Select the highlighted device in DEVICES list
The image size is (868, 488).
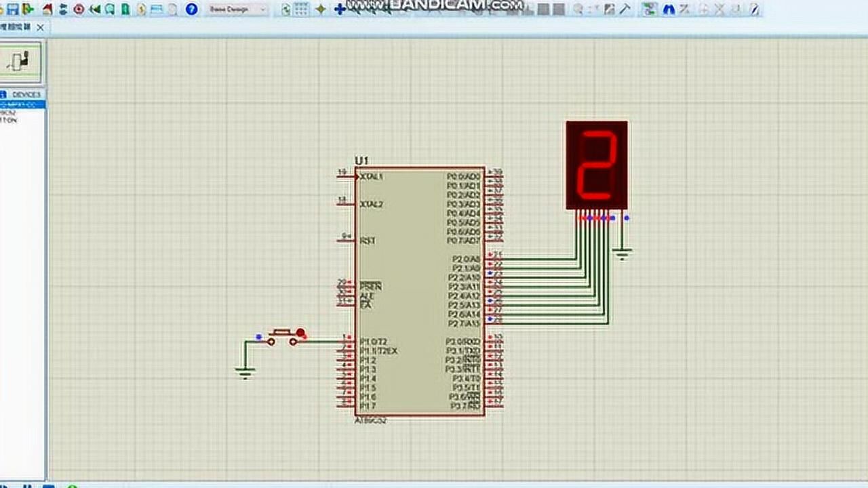pos(22,104)
